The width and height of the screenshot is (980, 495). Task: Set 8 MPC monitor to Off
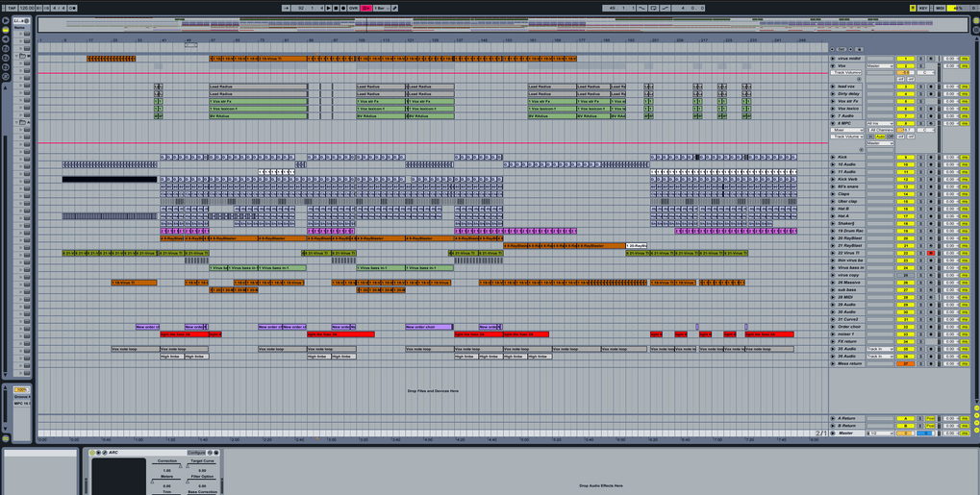890,136
